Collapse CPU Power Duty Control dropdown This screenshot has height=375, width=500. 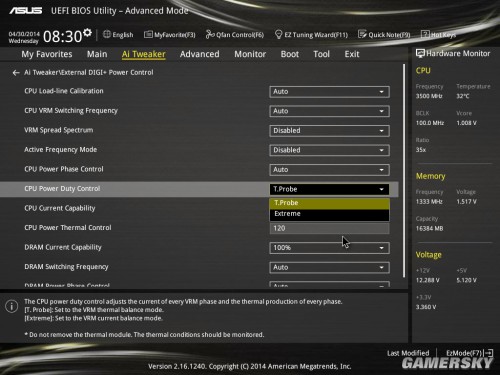329,189
